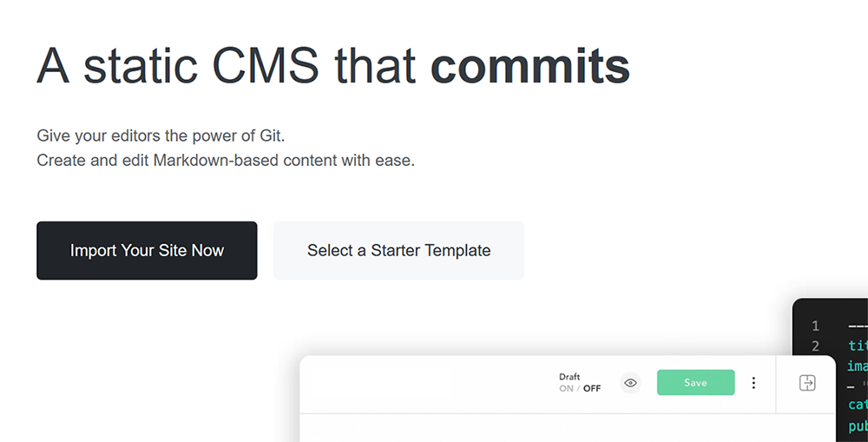The height and width of the screenshot is (442, 868).
Task: Switch Draft to ON
Action: (566, 388)
